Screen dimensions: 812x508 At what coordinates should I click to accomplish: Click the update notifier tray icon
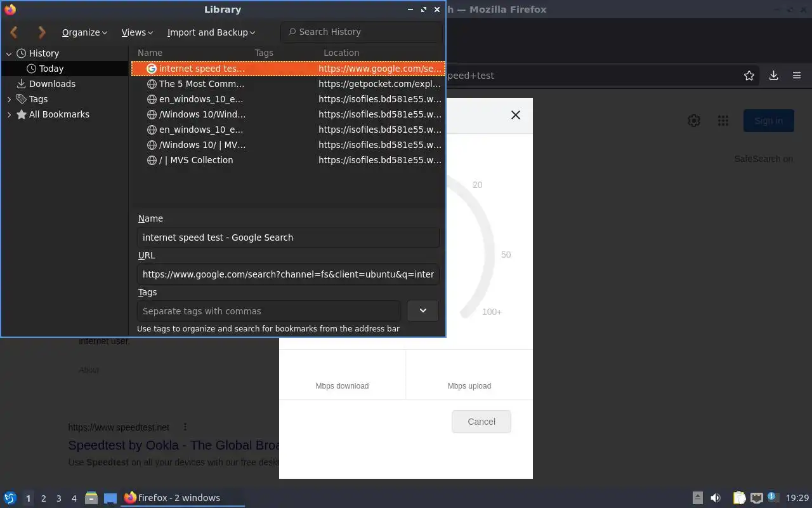click(x=773, y=497)
